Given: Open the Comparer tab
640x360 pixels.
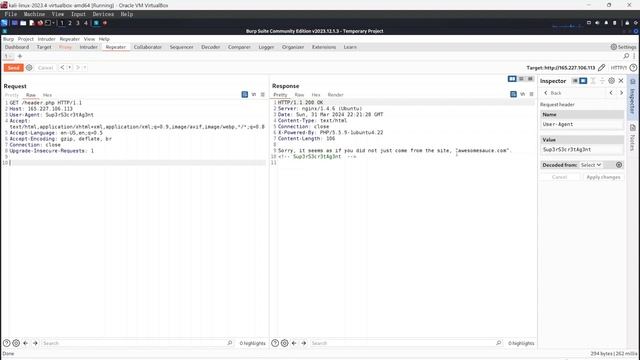Looking at the screenshot, I should click(239, 47).
